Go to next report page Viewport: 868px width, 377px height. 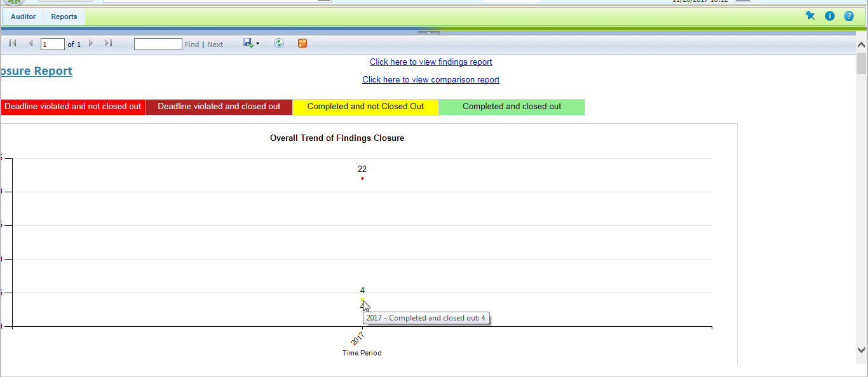click(91, 43)
